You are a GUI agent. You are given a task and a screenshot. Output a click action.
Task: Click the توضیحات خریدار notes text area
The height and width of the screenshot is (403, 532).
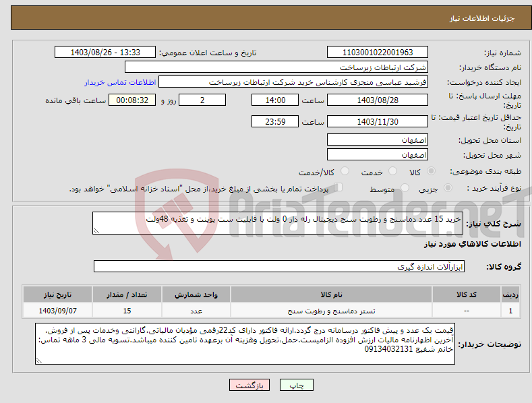coord(245,344)
